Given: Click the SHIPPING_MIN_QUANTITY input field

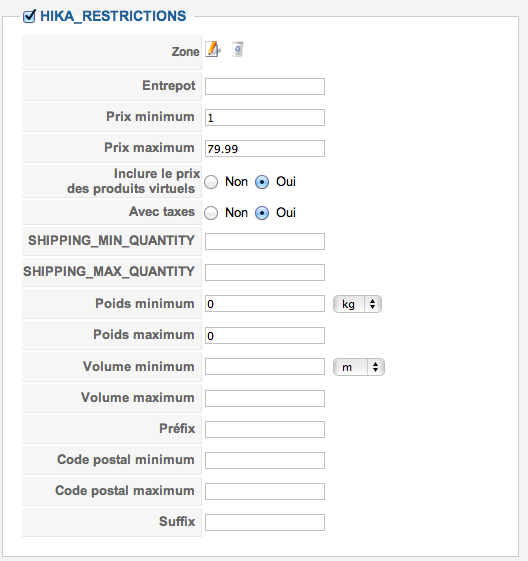Looking at the screenshot, I should (265, 242).
